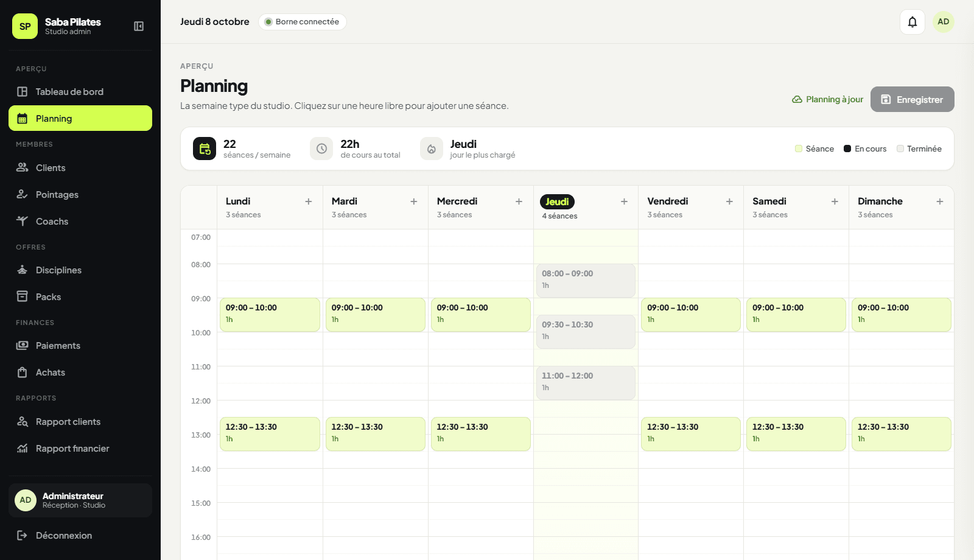
Task: Add a session on Mardi
Action: click(414, 201)
